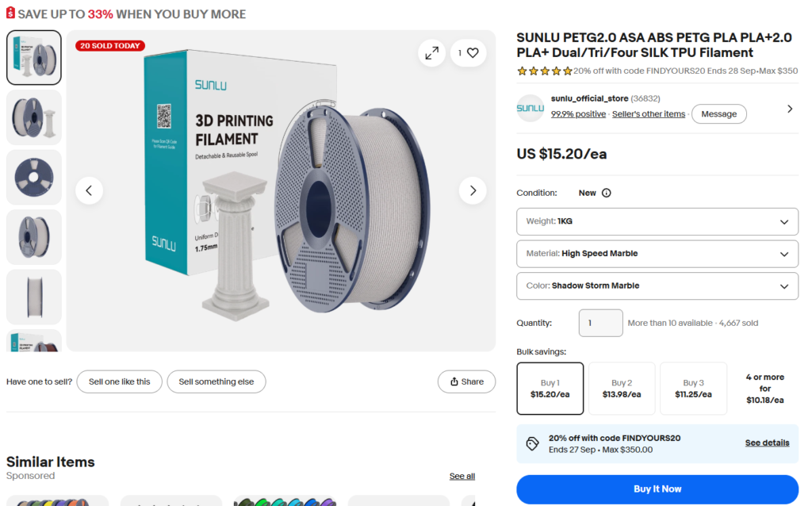Pick the Buy 3 at $11.25/ea option
812x506 pixels.
point(693,389)
